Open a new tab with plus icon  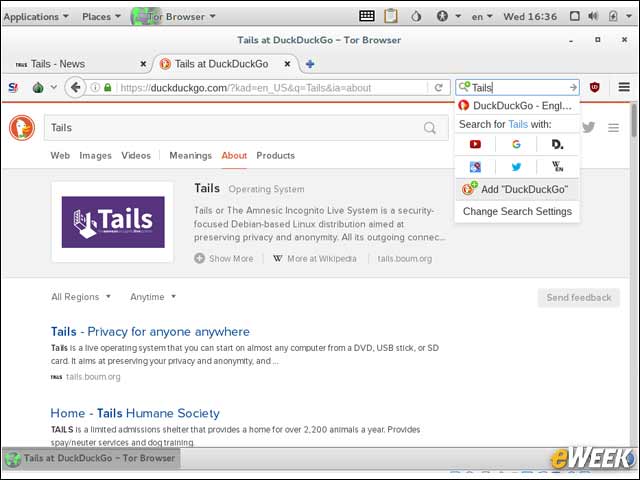pyautogui.click(x=310, y=64)
